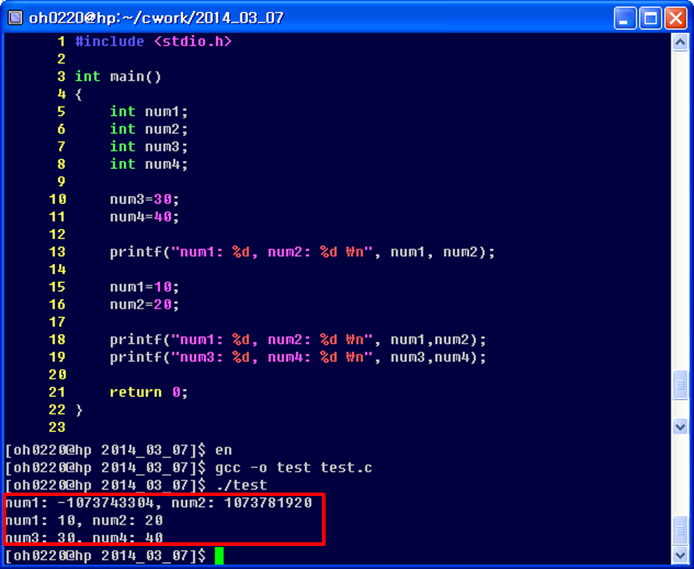Click the scrollbar up arrow beside line 1
Image resolution: width=694 pixels, height=569 pixels.
tap(680, 43)
